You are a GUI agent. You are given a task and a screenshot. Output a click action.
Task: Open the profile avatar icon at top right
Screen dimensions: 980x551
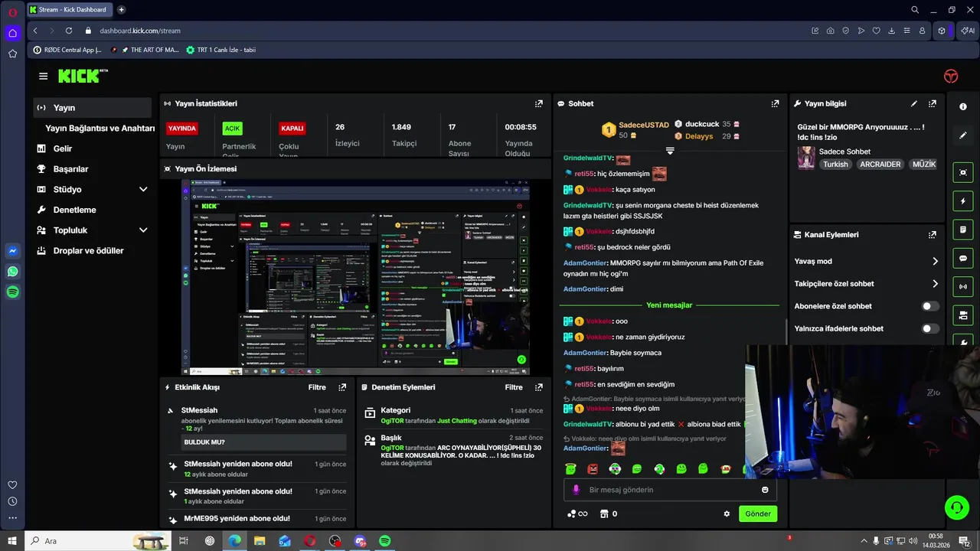click(x=951, y=76)
